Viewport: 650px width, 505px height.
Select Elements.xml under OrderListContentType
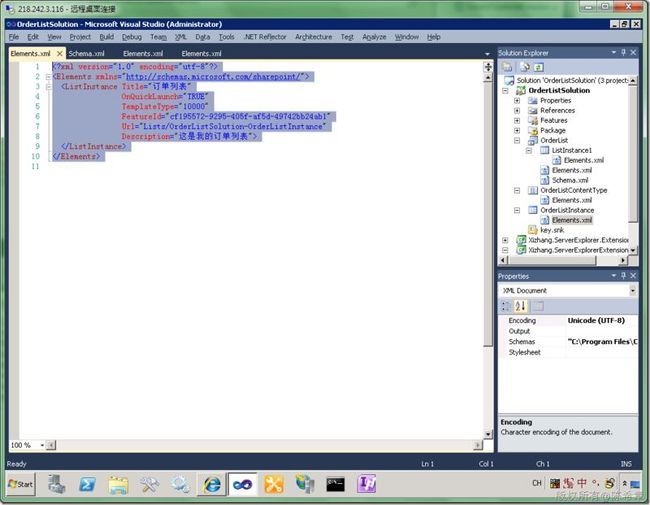[x=572, y=200]
